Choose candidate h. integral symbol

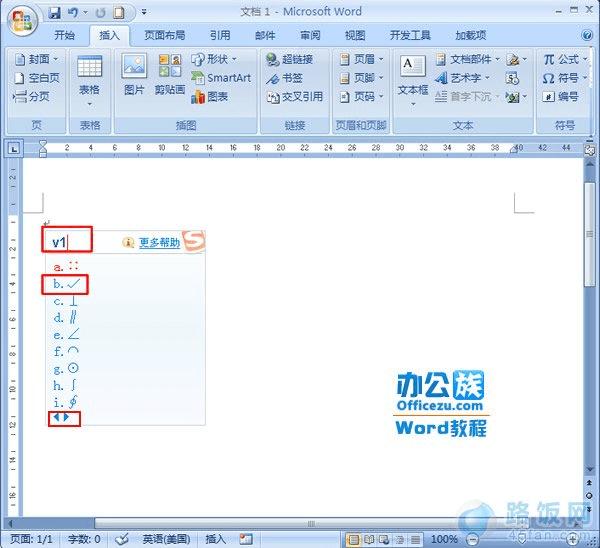(x=66, y=385)
